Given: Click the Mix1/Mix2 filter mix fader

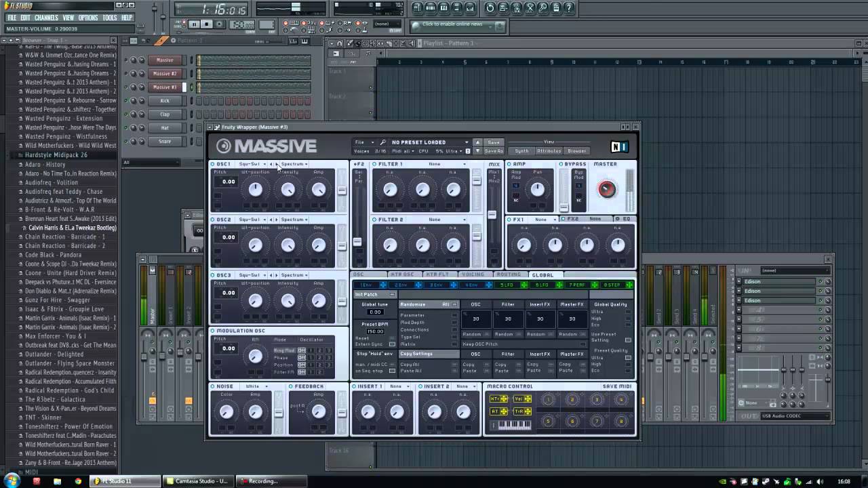Looking at the screenshot, I should pyautogui.click(x=491, y=216).
